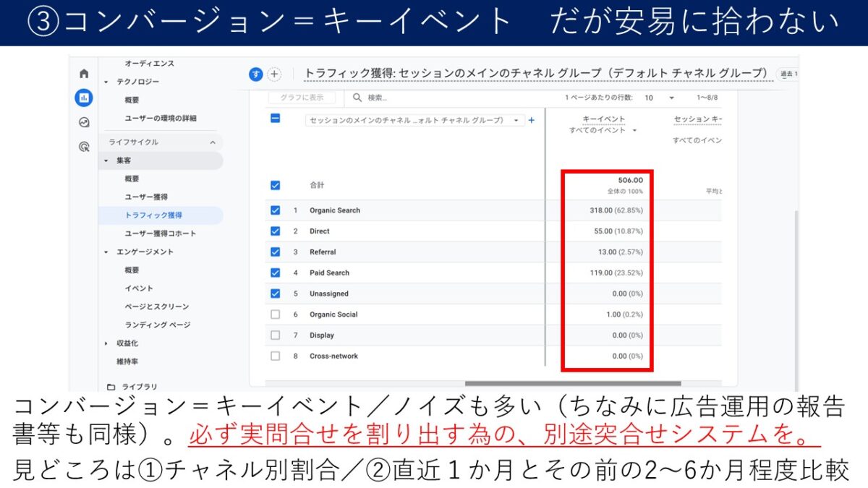Open the Advertising icon in left rail
This screenshot has height=488, width=868.
[x=84, y=147]
